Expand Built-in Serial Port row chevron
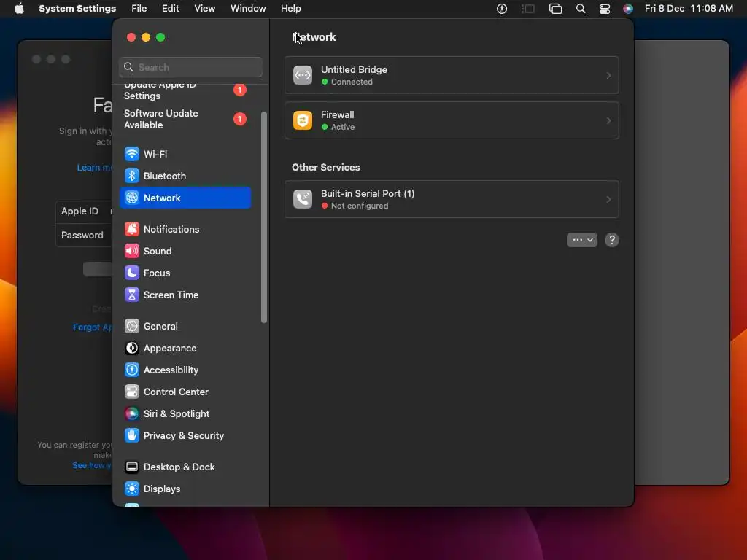 (608, 199)
